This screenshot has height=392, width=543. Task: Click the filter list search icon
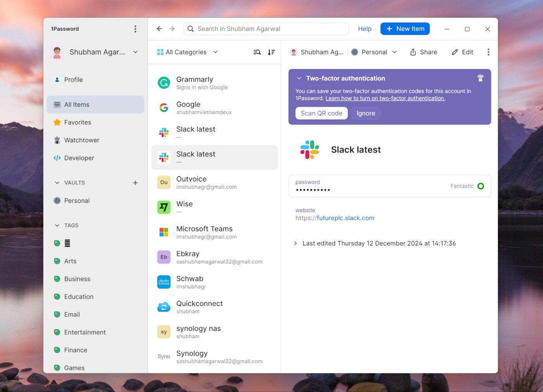[257, 52]
